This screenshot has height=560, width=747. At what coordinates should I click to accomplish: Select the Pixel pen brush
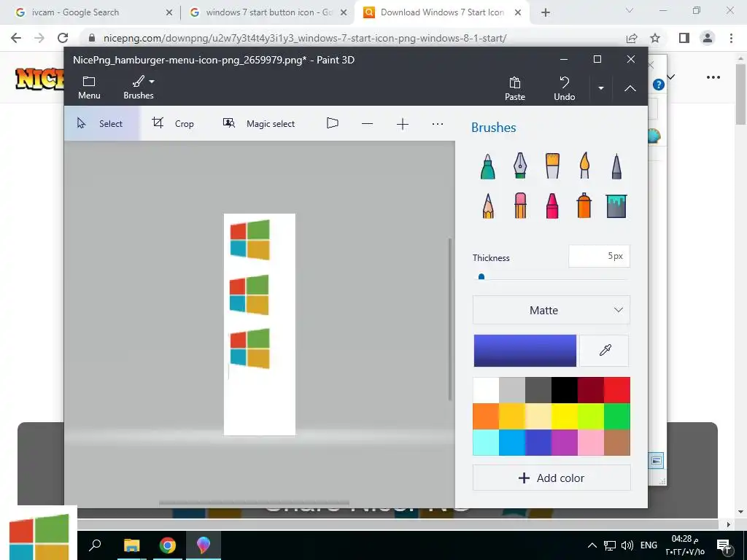616,166
